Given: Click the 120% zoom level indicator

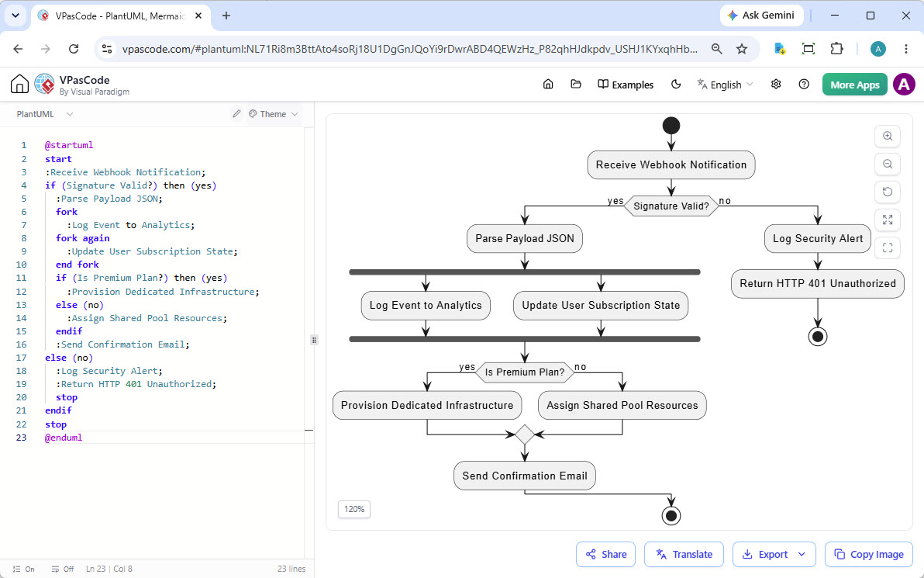Looking at the screenshot, I should click(354, 509).
